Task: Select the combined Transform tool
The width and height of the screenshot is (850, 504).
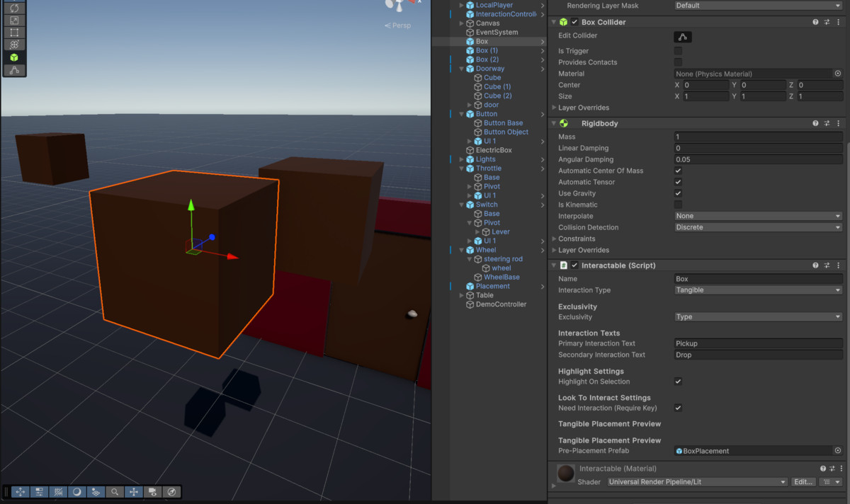Action: 14,45
